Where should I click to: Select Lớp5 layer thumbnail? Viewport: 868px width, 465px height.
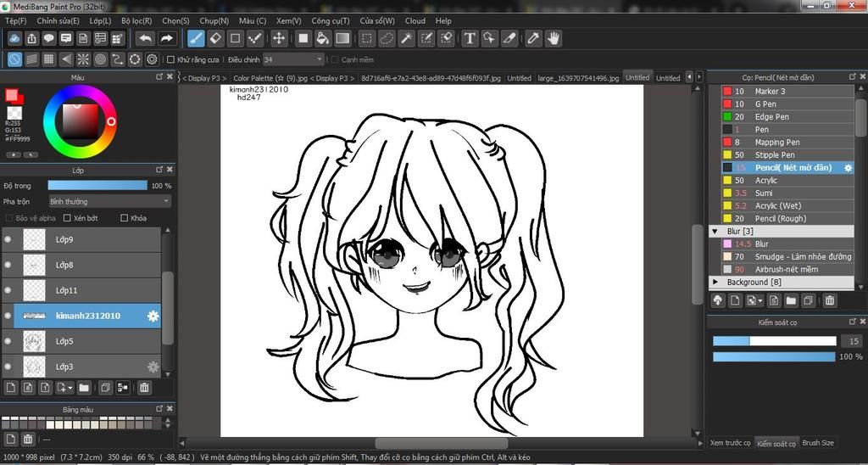click(34, 341)
